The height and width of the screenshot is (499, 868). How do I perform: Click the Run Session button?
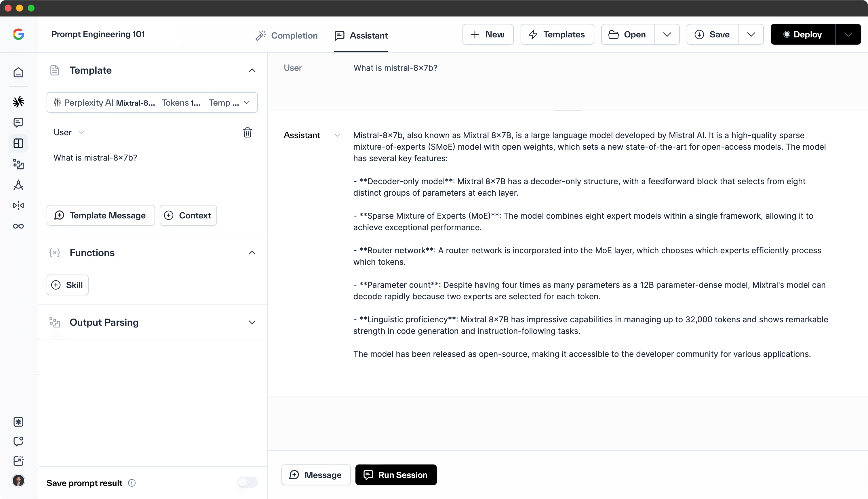coord(396,475)
